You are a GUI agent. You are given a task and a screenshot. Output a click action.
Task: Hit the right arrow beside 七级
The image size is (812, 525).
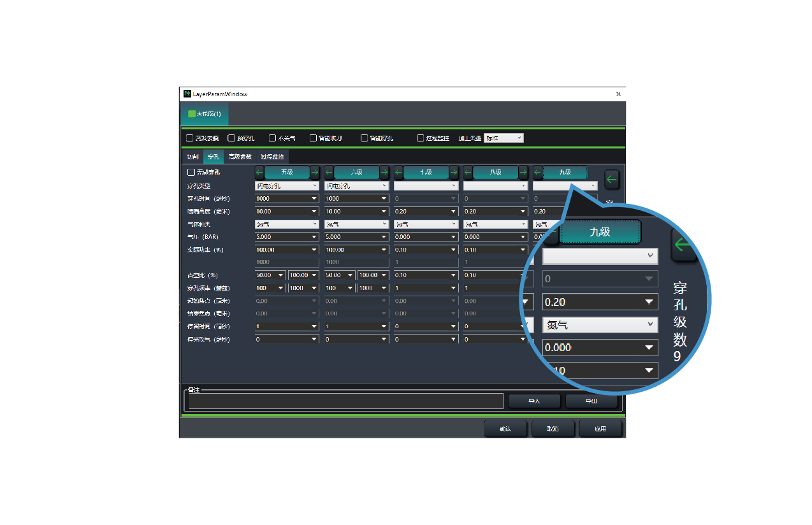(454, 172)
